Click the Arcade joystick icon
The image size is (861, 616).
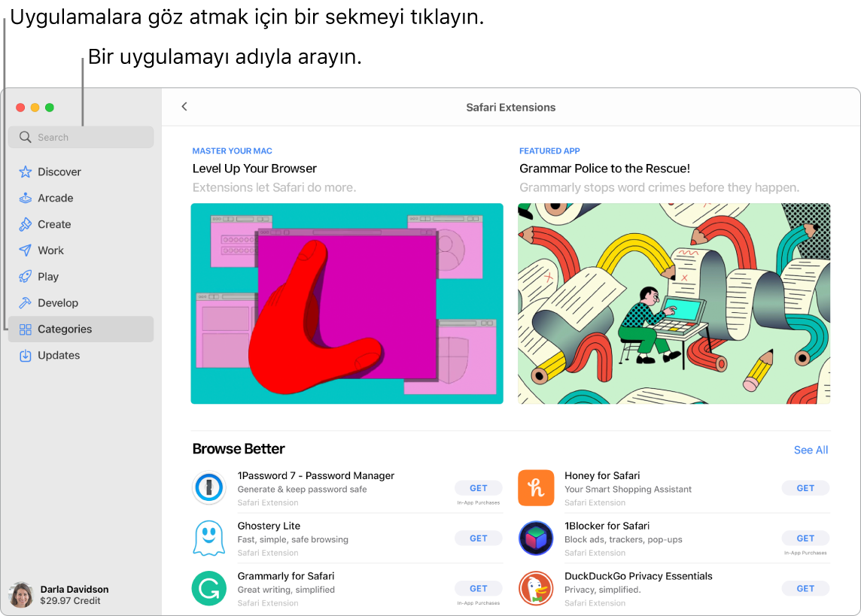pyautogui.click(x=26, y=198)
